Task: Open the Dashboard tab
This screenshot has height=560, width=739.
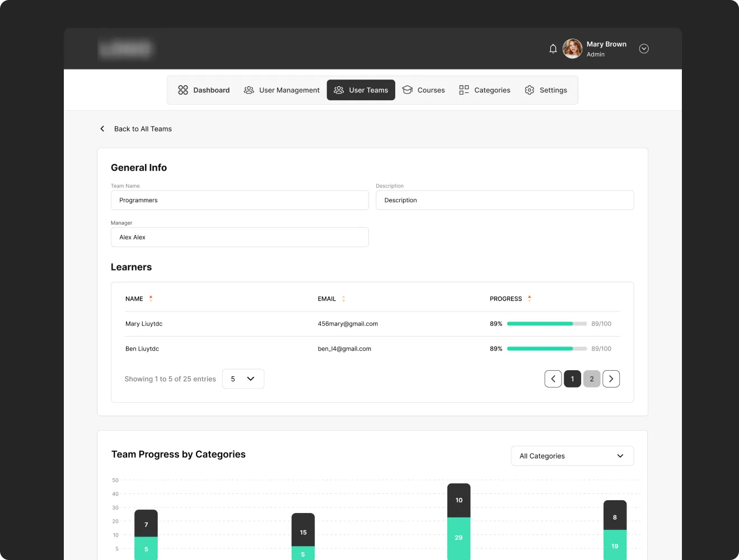Action: pyautogui.click(x=204, y=90)
